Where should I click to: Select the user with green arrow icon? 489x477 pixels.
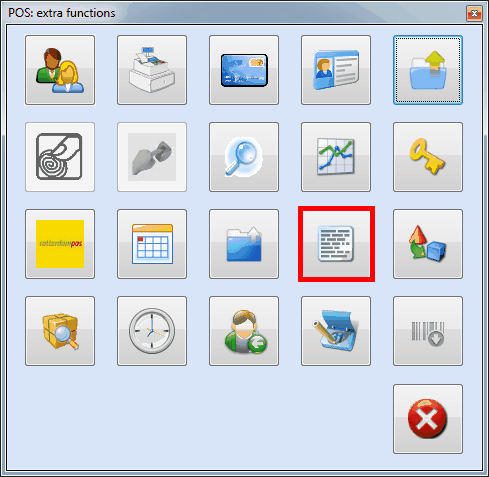coord(244,331)
